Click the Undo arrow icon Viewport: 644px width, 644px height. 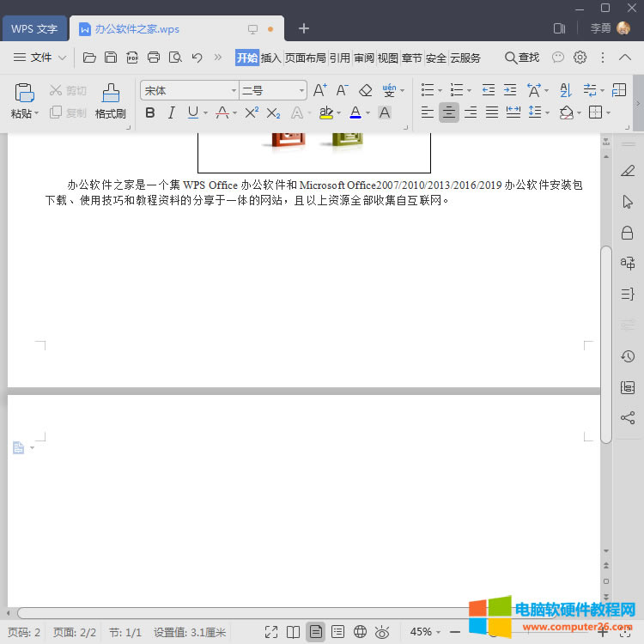(x=197, y=58)
